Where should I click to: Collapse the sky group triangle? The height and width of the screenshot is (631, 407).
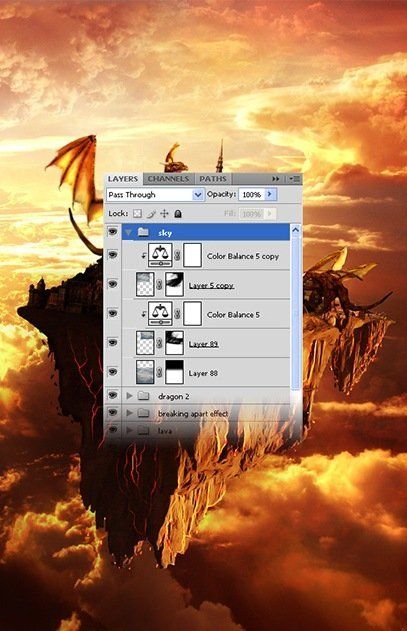128,233
